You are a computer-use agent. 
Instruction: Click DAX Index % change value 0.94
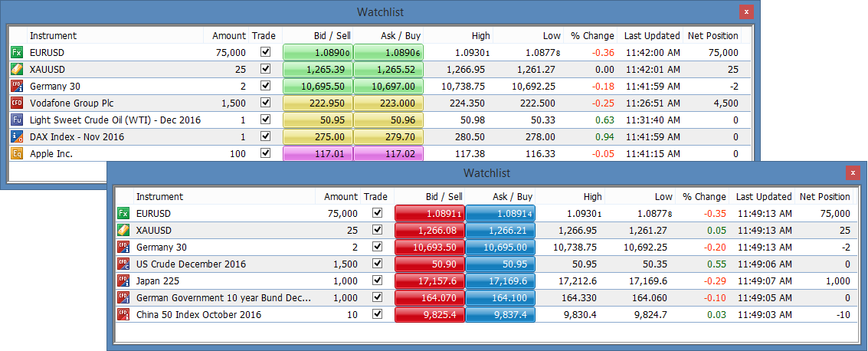point(604,136)
